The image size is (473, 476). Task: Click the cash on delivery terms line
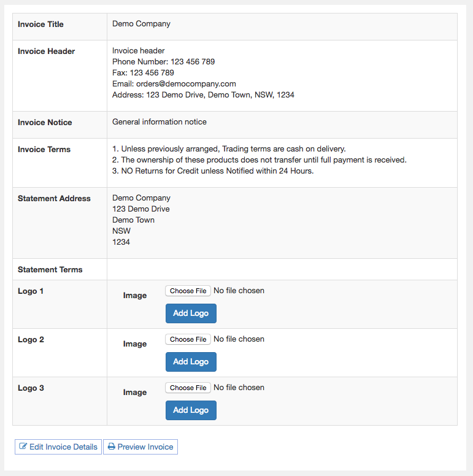point(229,149)
